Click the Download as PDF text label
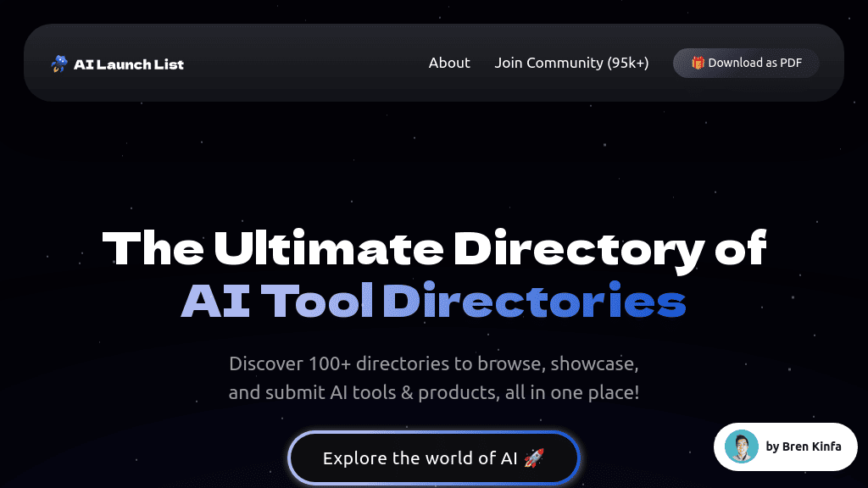The image size is (868, 488). pyautogui.click(x=755, y=63)
